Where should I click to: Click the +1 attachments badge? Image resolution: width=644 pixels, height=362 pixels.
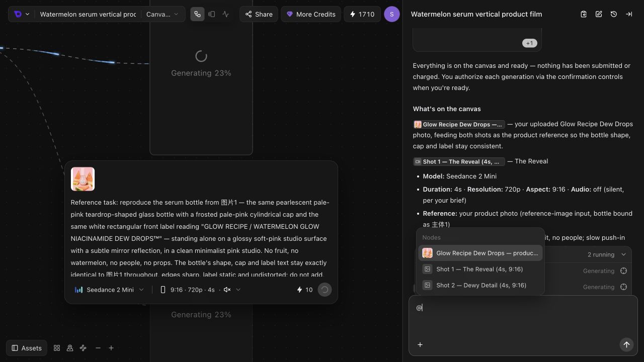pos(529,43)
